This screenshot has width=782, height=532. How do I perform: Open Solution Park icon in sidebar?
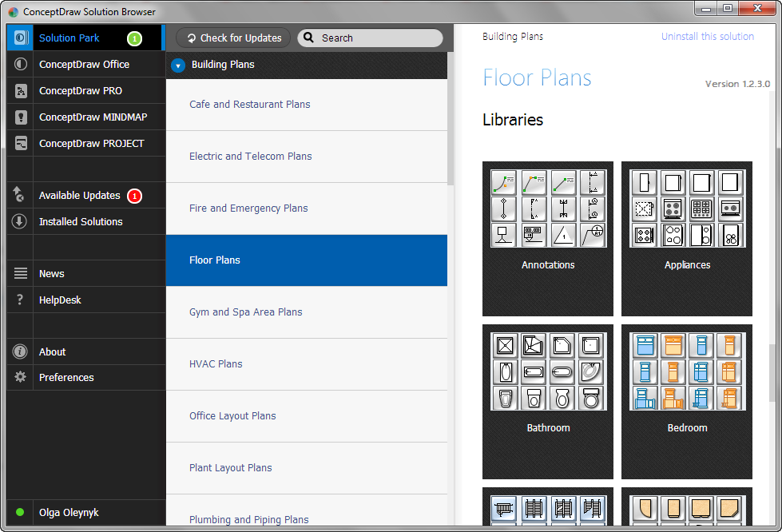click(21, 38)
